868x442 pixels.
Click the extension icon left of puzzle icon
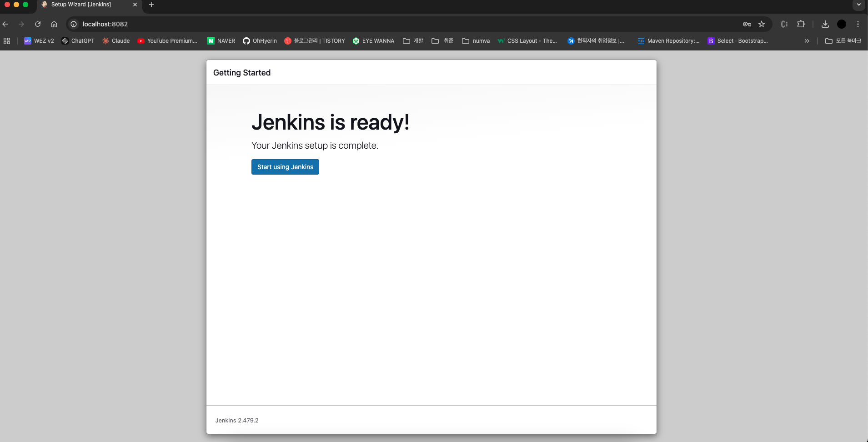pyautogui.click(x=784, y=24)
